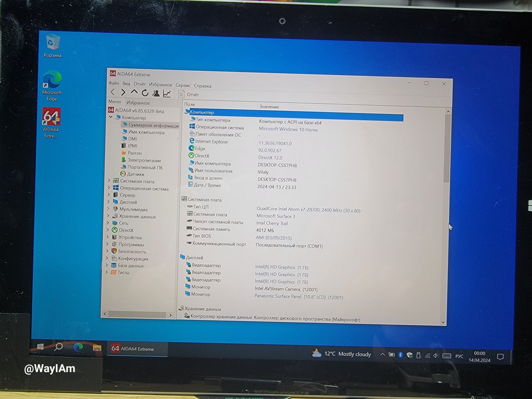This screenshot has height=399, width=532.
Task: Go forward with the right arrow toolbar icon
Action: [x=123, y=92]
